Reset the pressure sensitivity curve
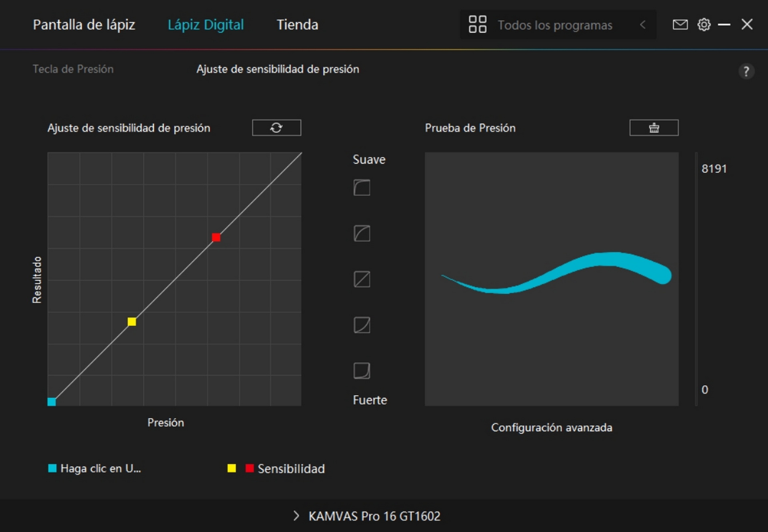 pyautogui.click(x=276, y=128)
